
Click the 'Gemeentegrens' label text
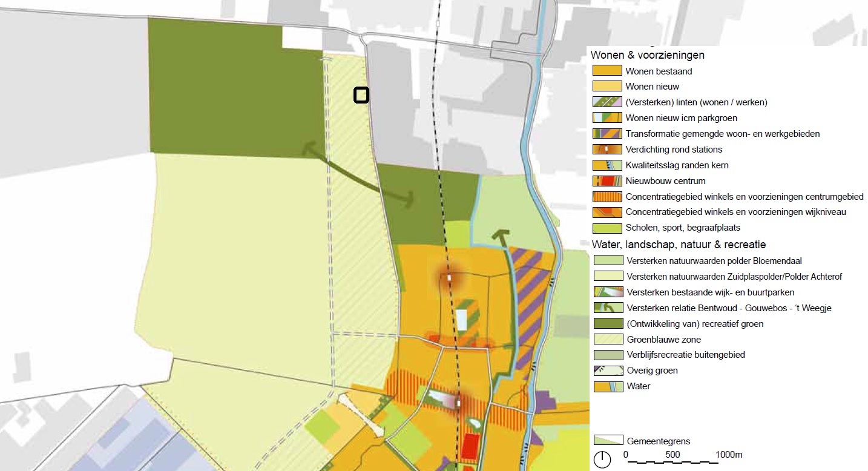pyautogui.click(x=659, y=441)
